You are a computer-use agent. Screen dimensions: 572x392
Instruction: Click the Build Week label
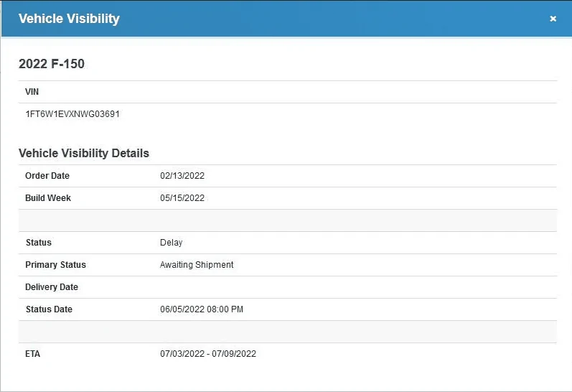coord(48,198)
